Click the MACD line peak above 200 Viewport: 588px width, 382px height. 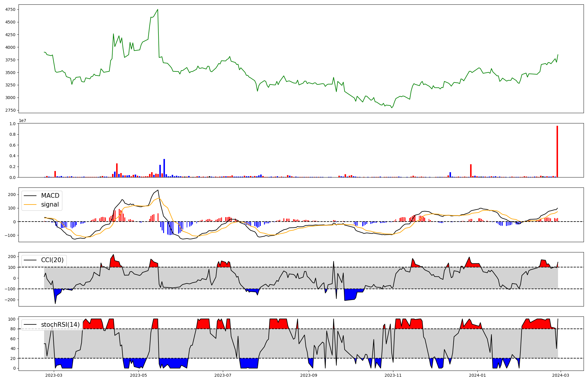(158, 190)
